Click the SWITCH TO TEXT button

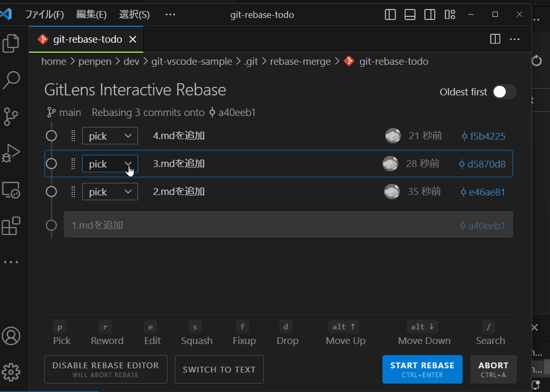219,369
